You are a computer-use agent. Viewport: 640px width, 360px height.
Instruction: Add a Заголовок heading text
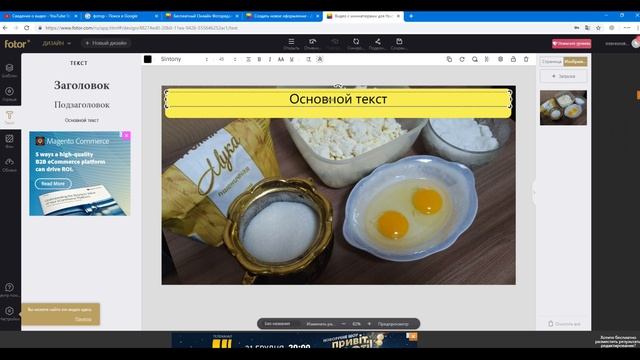pyautogui.click(x=82, y=85)
